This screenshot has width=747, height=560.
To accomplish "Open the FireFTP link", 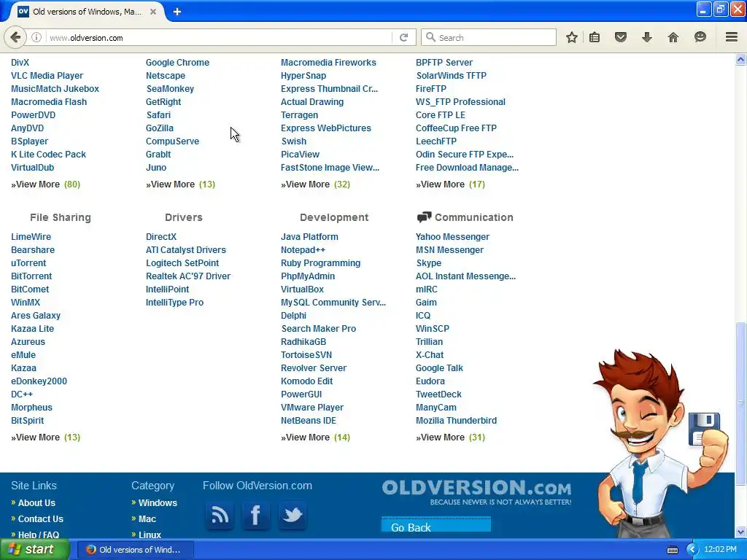I will [431, 88].
